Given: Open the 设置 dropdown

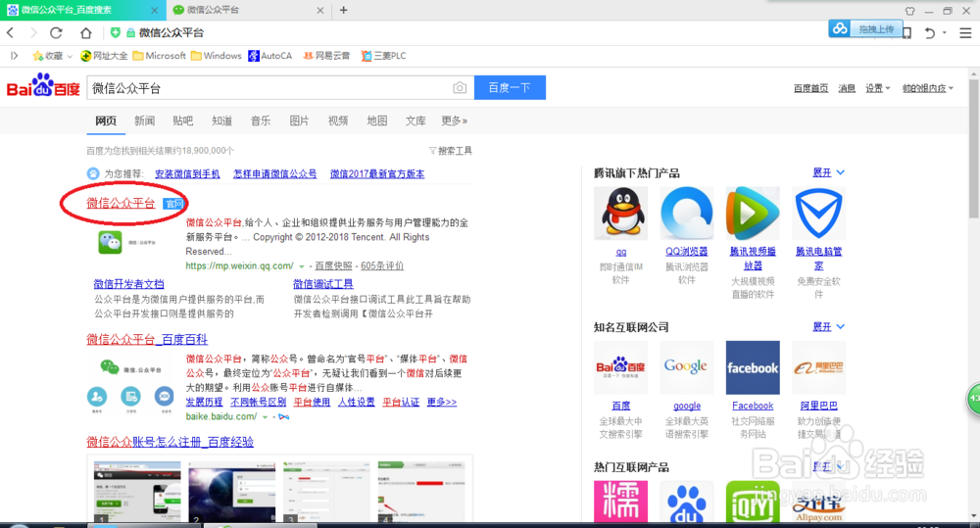Looking at the screenshot, I should [x=877, y=88].
